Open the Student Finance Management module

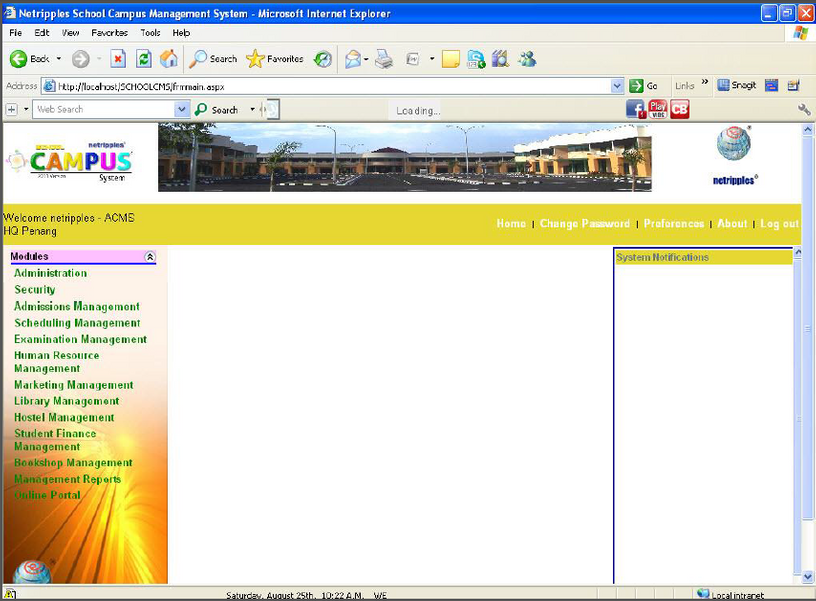(x=55, y=440)
